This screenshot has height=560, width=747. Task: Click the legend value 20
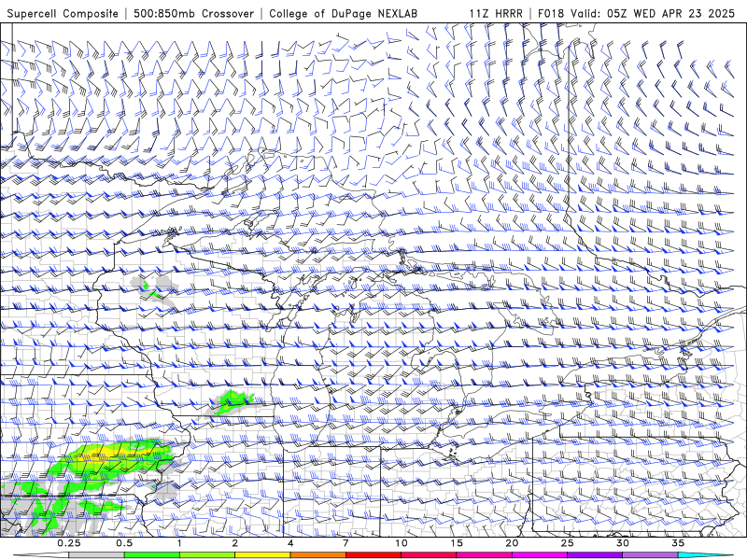(x=512, y=543)
